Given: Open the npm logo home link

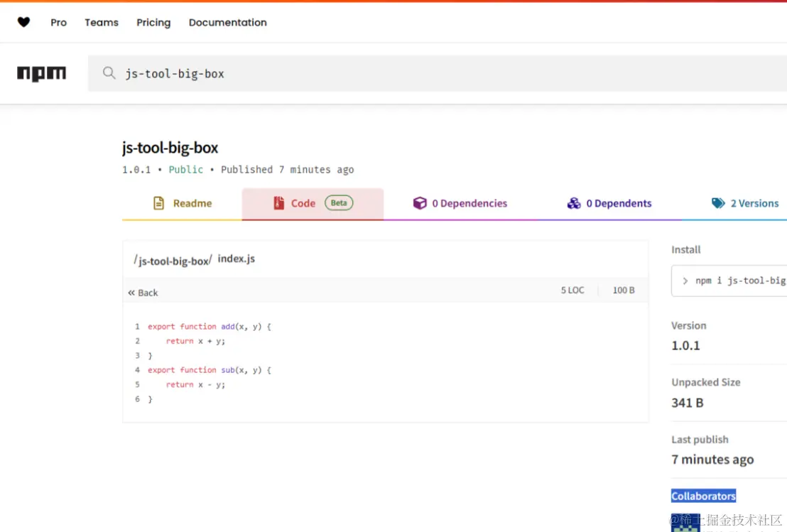Looking at the screenshot, I should (x=41, y=73).
